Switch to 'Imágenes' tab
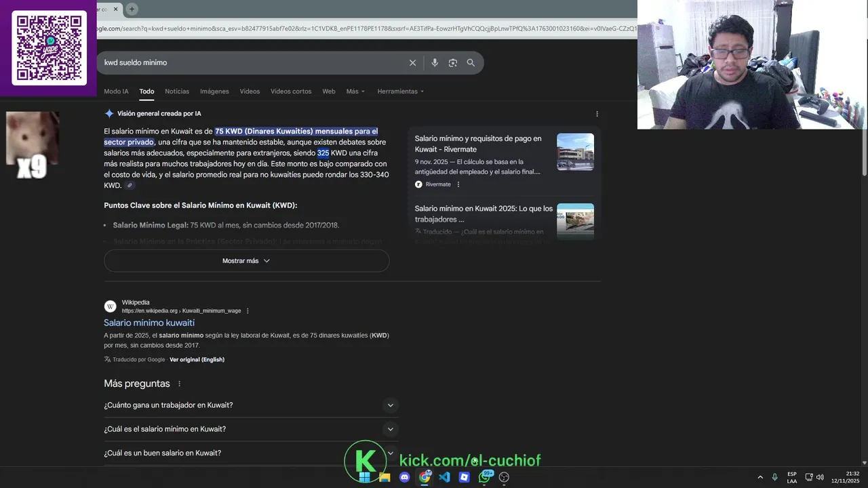 pos(214,91)
